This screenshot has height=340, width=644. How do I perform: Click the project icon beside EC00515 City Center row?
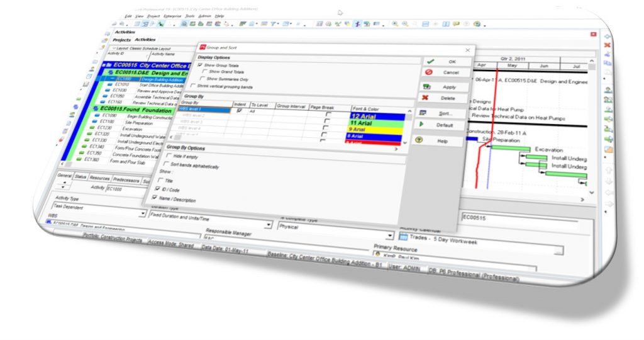pyautogui.click(x=109, y=65)
